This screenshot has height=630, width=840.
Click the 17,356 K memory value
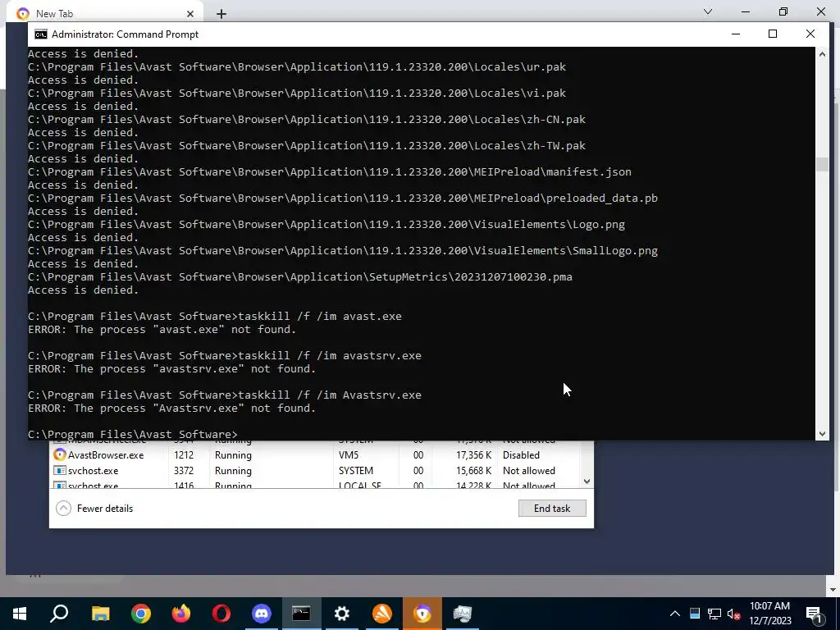[473, 454]
